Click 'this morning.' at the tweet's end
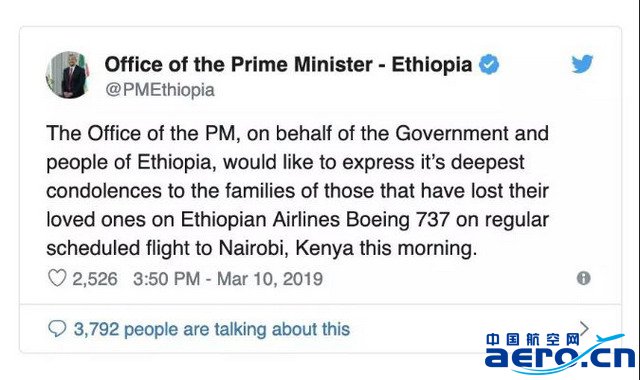Viewport: 640px width, 380px height. click(418, 248)
